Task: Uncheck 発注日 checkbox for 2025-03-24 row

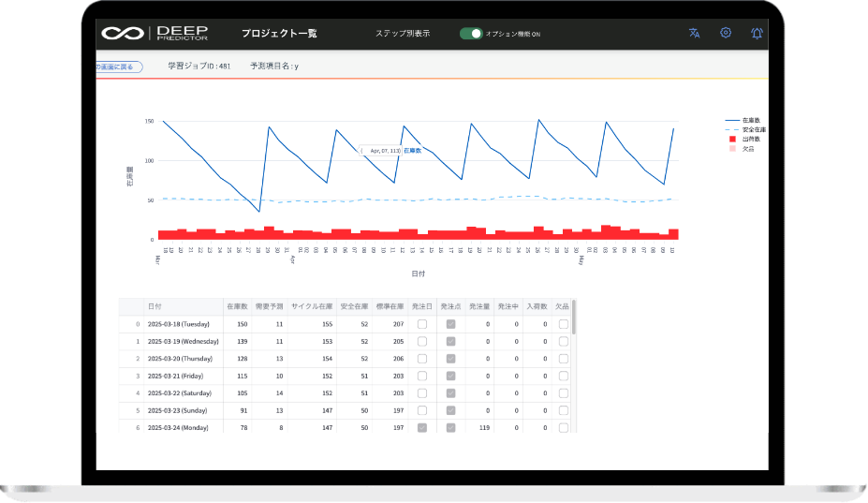Action: pyautogui.click(x=422, y=427)
